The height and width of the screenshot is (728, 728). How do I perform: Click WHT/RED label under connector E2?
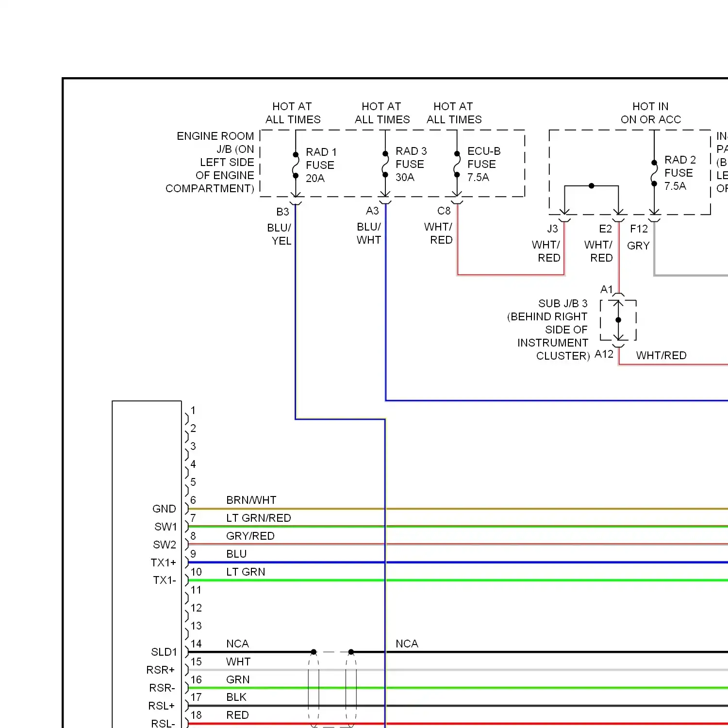pyautogui.click(x=598, y=251)
